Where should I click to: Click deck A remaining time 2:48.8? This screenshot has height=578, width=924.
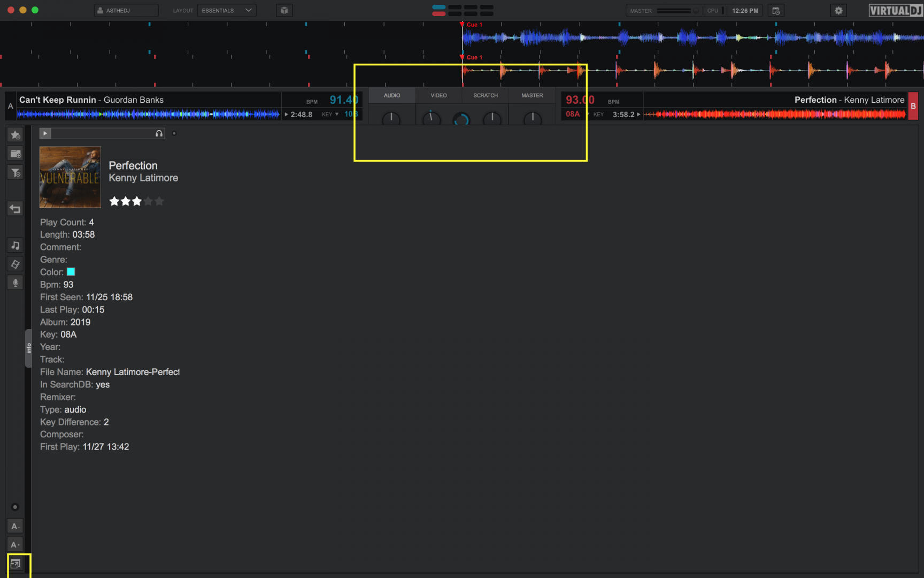pyautogui.click(x=301, y=115)
